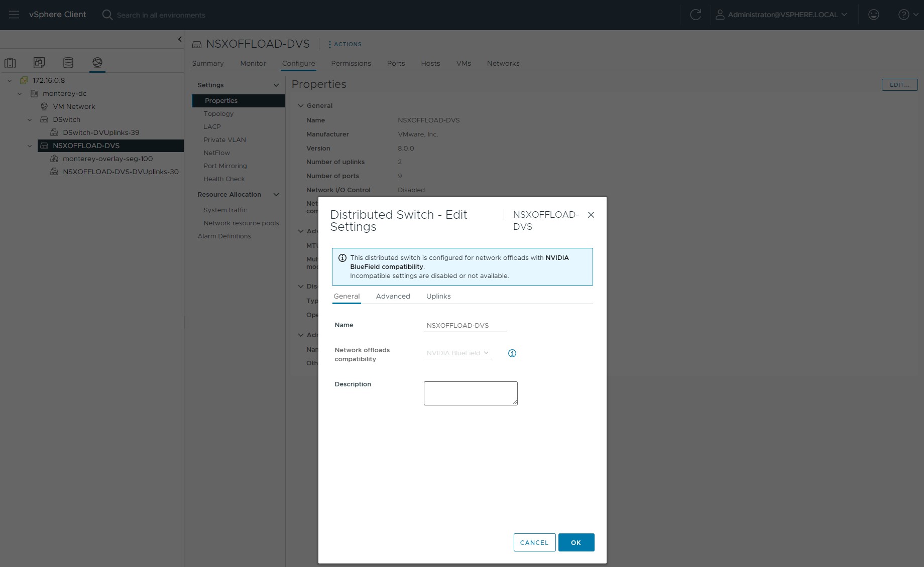Screen dimensions: 924x567
Task: Switch to Networking inventory view
Action: click(x=97, y=63)
